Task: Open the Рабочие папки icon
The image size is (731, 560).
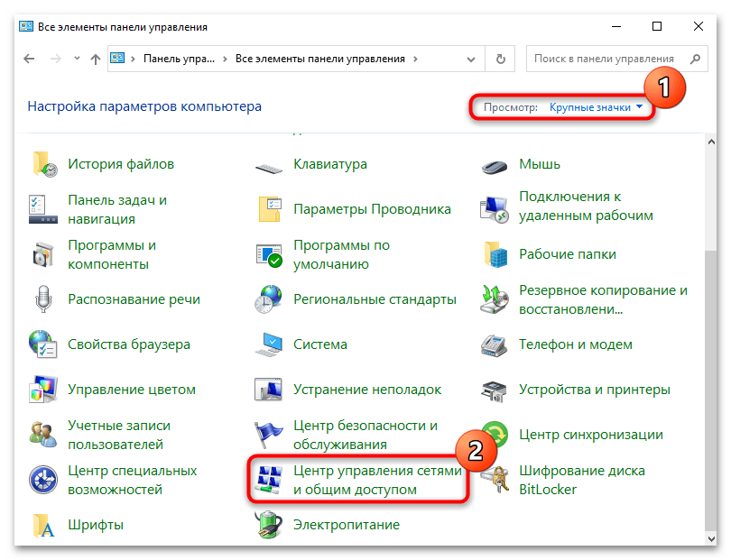Action: (495, 254)
